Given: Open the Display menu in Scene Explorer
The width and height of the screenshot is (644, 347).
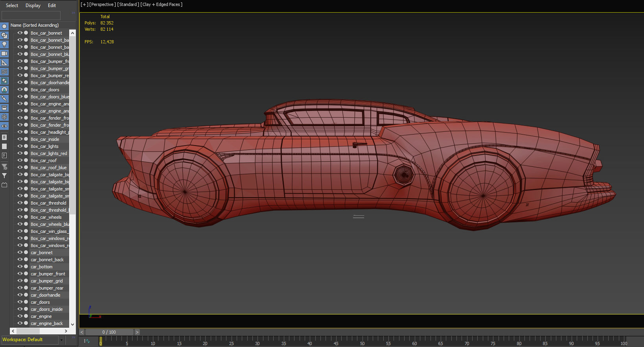Looking at the screenshot, I should [x=33, y=6].
